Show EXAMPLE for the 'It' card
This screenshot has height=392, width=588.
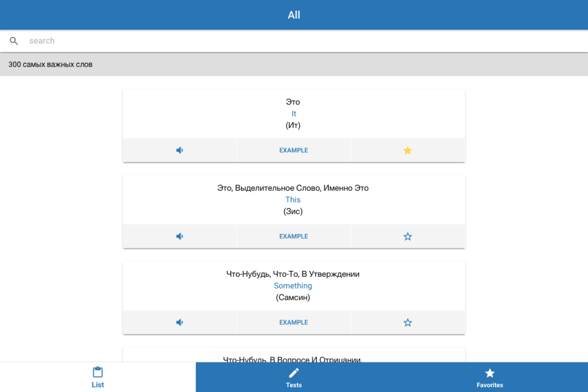294,150
